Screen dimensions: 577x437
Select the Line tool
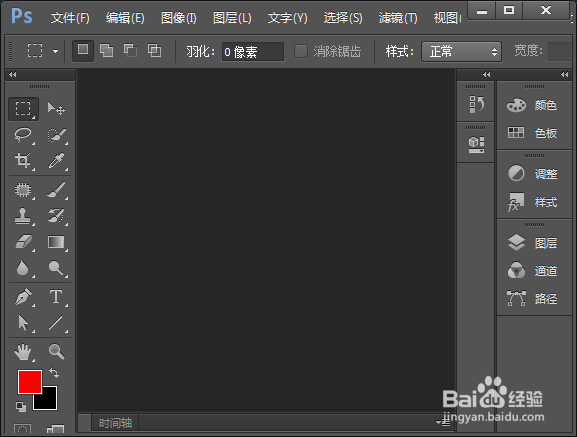(x=56, y=323)
